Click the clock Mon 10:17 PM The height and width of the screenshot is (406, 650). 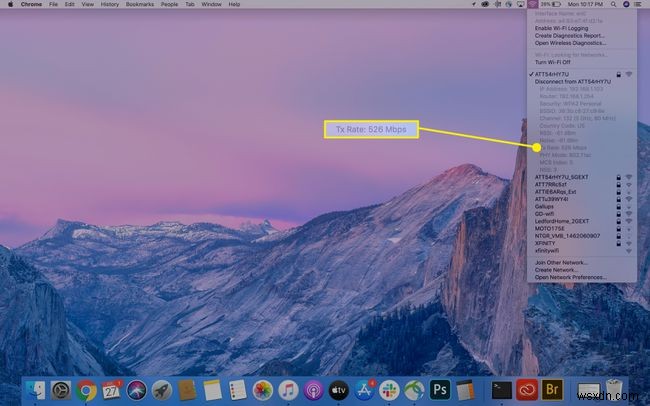[x=585, y=4]
